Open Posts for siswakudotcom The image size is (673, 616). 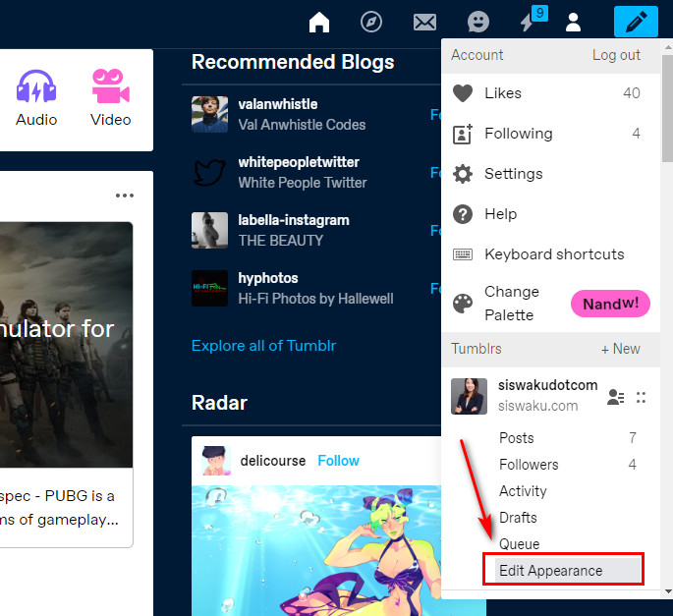click(567, 438)
